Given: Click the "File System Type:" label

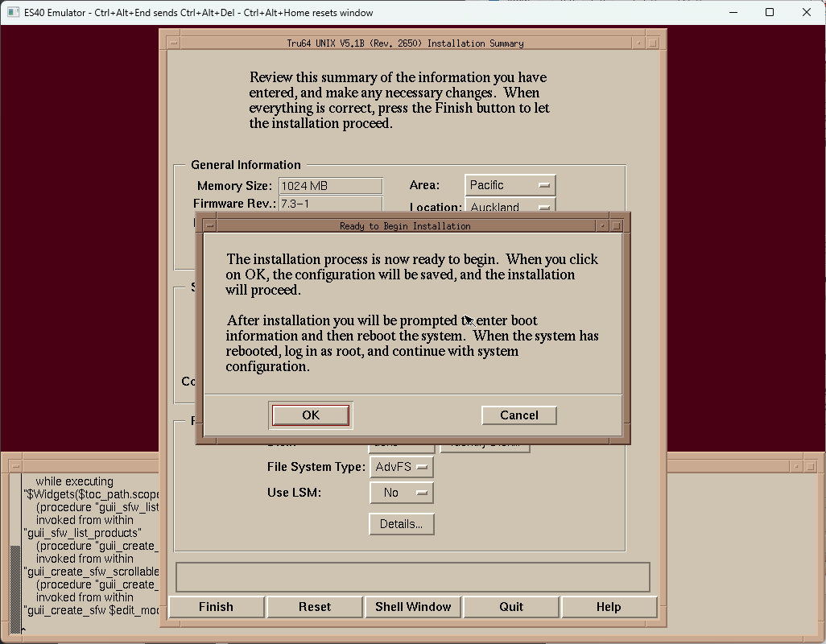Looking at the screenshot, I should point(316,467).
